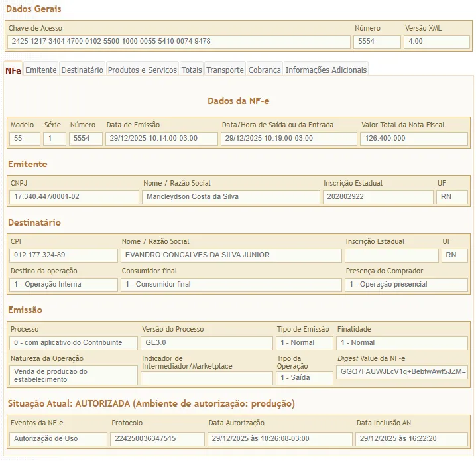Click the Data de Emissão field
This screenshot has height=461, width=476.
click(161, 139)
